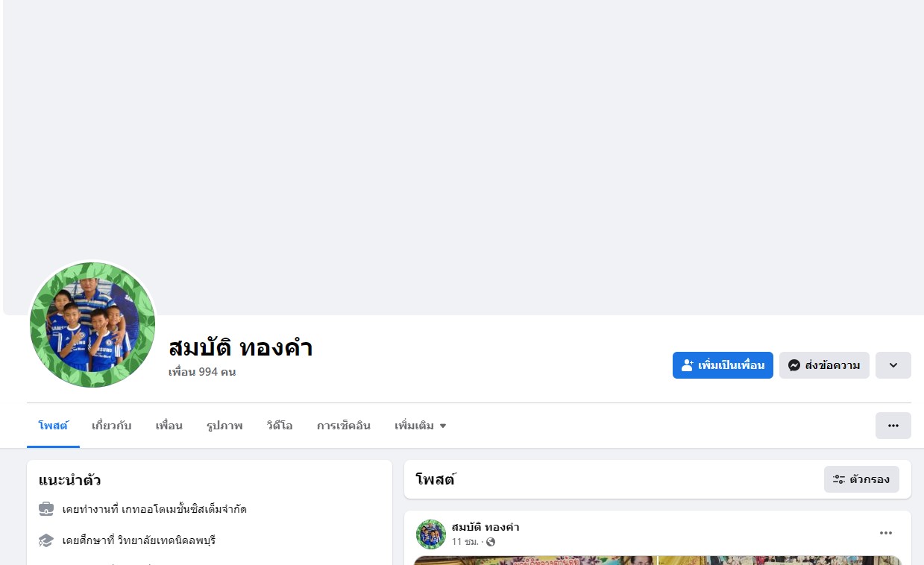The height and width of the screenshot is (565, 924).
Task: Click the add friend person icon
Action: [x=688, y=365]
